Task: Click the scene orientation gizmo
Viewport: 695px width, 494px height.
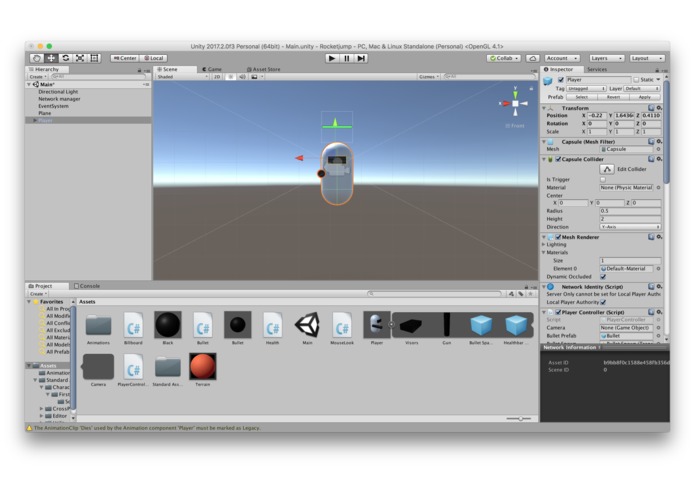Action: pos(515,103)
